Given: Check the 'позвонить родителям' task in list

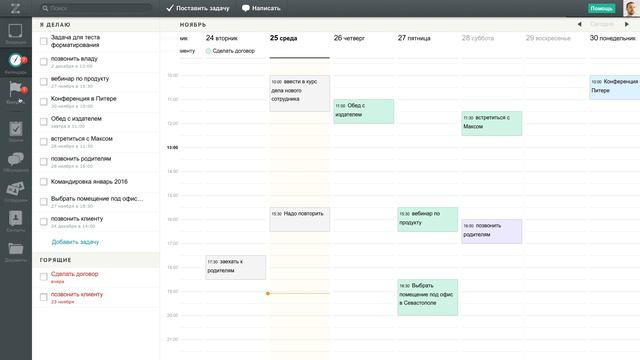Looking at the screenshot, I should pyautogui.click(x=44, y=162).
